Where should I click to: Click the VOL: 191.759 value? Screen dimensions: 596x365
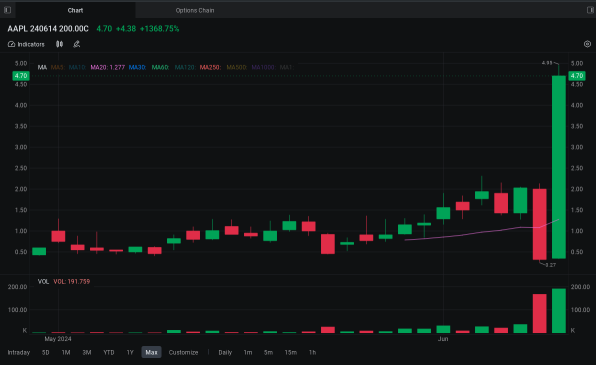(x=72, y=282)
